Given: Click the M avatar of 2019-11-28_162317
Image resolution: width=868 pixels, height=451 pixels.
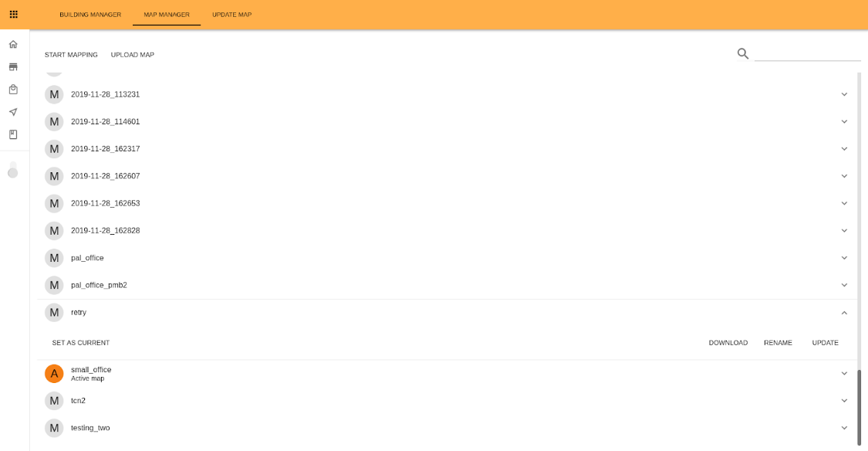Looking at the screenshot, I should click(54, 148).
